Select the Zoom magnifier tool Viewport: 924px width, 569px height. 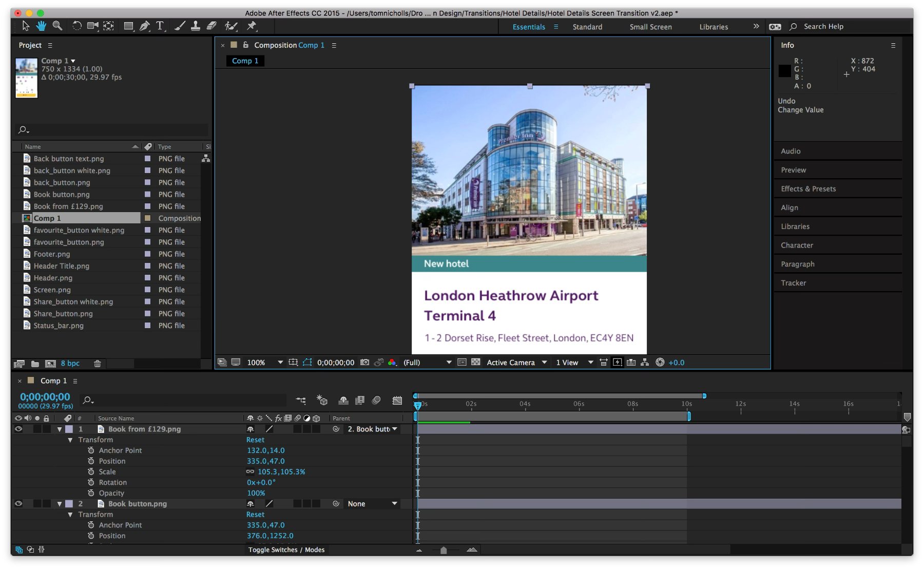point(57,26)
